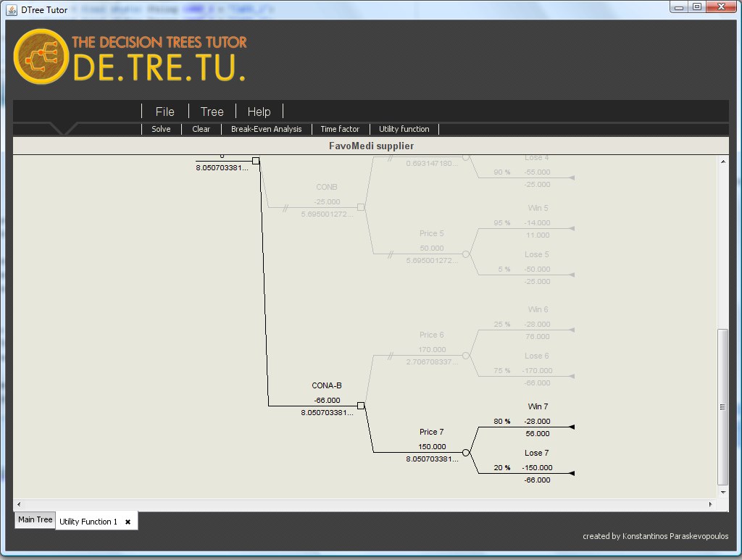Click the Price 5 chance node circle
Image resolution: width=742 pixels, height=560 pixels.
coord(466,254)
